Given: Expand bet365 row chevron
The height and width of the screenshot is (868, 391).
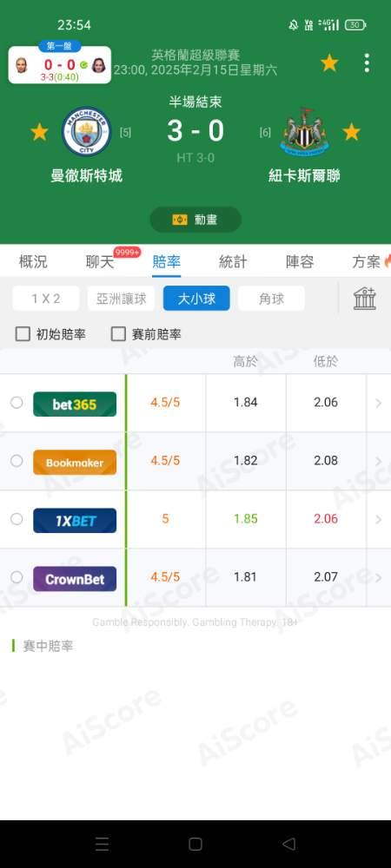Looking at the screenshot, I should click(x=379, y=403).
